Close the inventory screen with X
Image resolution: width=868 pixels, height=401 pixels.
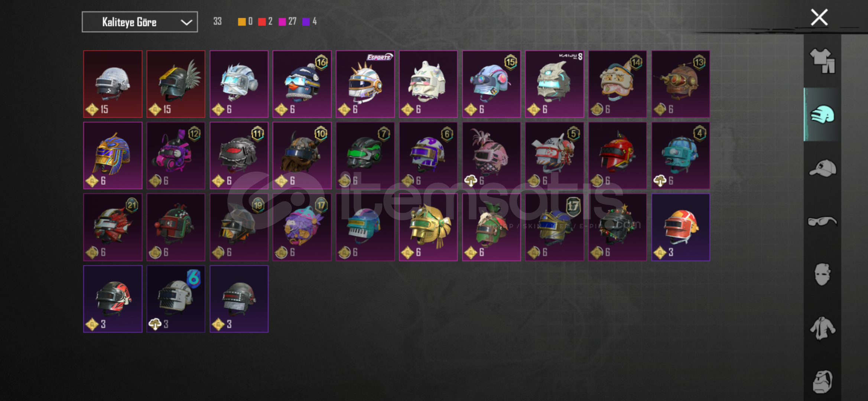pyautogui.click(x=819, y=17)
